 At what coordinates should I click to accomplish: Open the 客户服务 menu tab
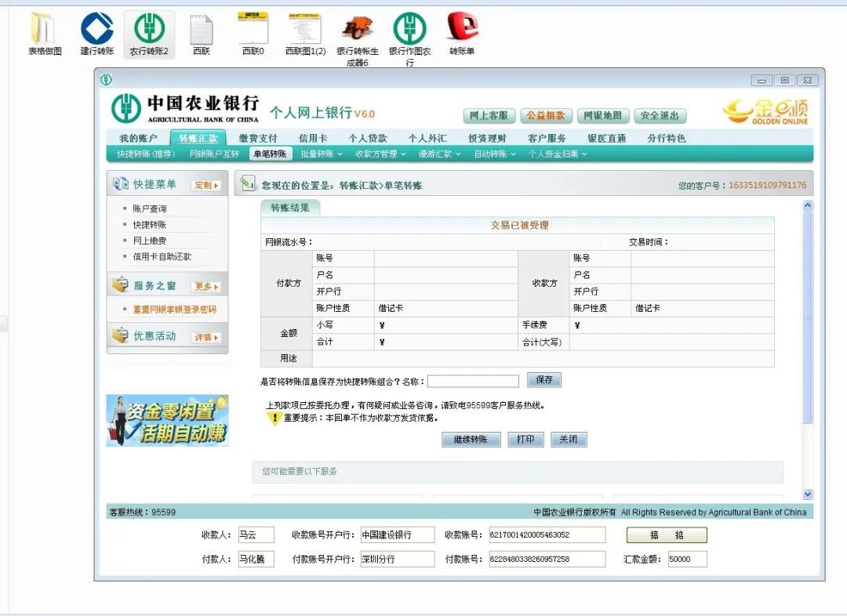point(547,138)
